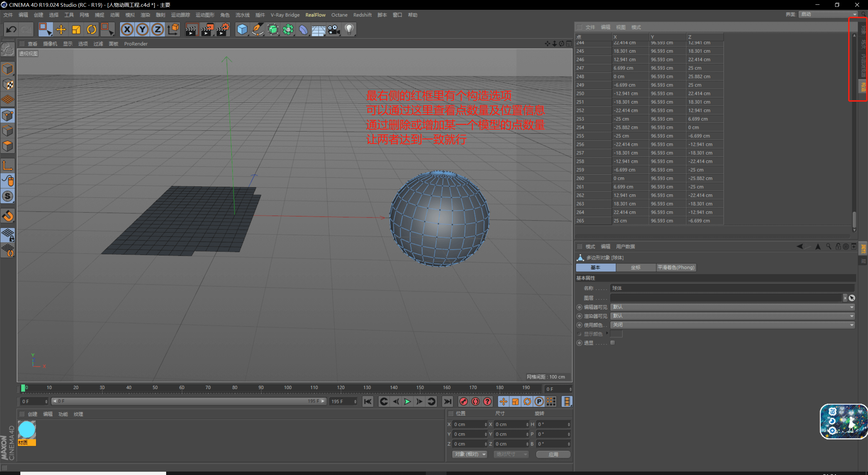Screen dimensions: 868x475
Task: Activate the Rotate tool
Action: [x=92, y=30]
